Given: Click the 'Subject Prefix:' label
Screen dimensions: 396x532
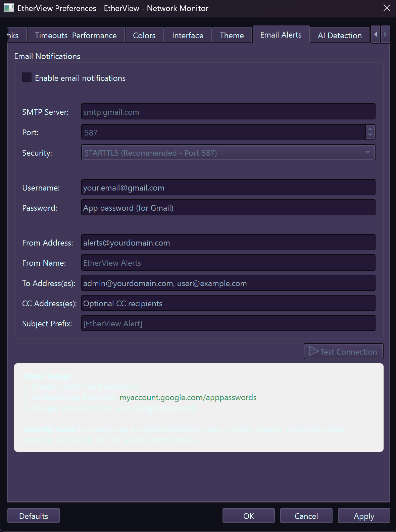Looking at the screenshot, I should pyautogui.click(x=47, y=324).
